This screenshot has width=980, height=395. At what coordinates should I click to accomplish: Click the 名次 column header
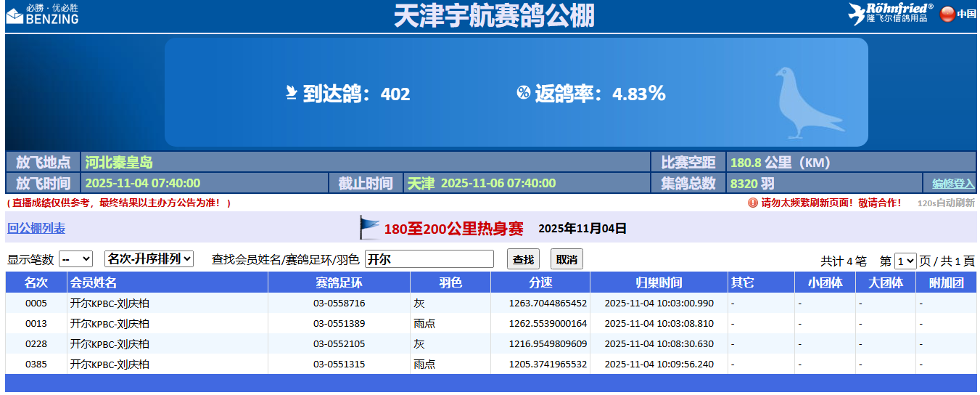[36, 282]
